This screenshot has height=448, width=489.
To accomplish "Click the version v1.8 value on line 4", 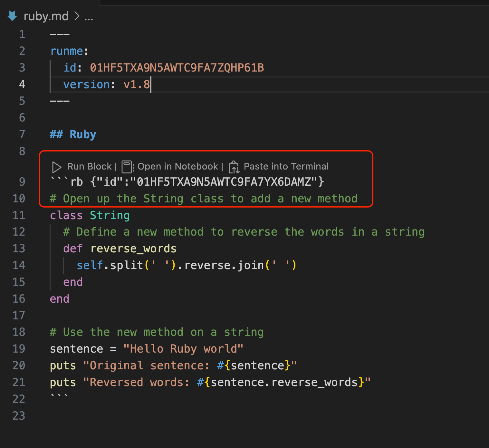I will tap(136, 84).
